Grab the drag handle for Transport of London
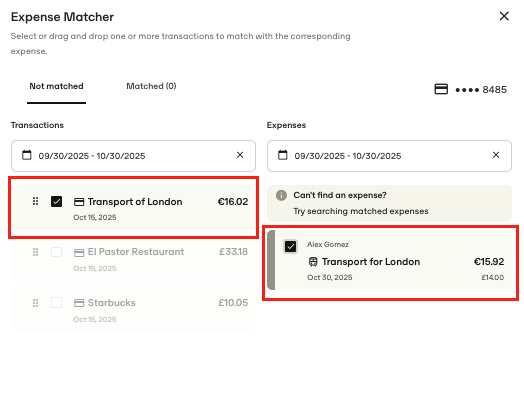The width and height of the screenshot is (524, 399). pos(35,201)
